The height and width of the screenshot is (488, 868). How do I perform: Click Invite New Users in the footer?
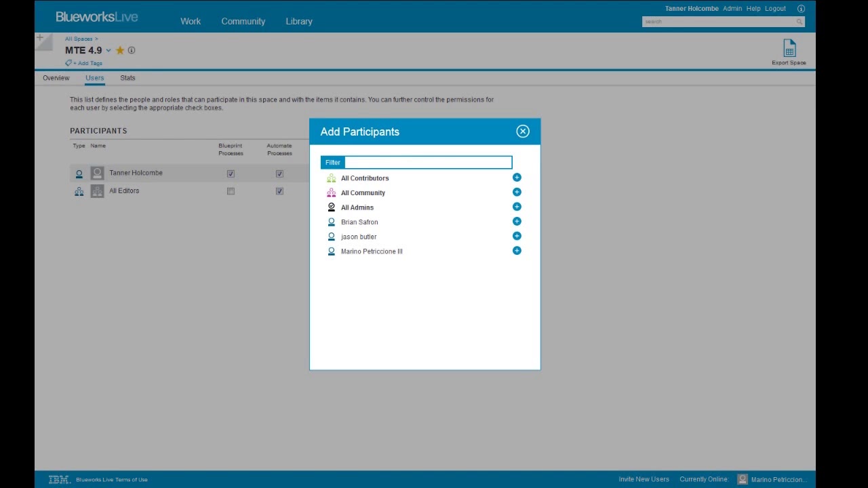click(644, 479)
